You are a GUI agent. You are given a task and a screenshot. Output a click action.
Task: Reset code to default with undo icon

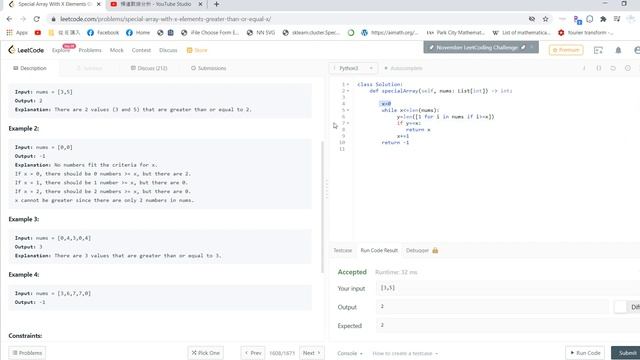click(x=613, y=68)
